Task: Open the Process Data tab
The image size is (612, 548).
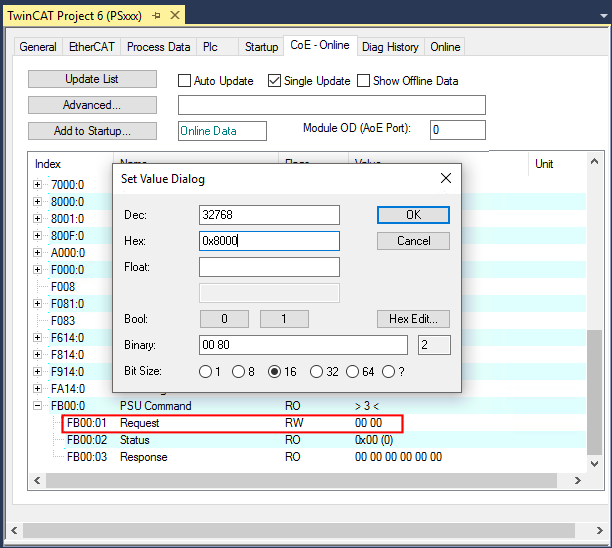Action: pos(158,47)
